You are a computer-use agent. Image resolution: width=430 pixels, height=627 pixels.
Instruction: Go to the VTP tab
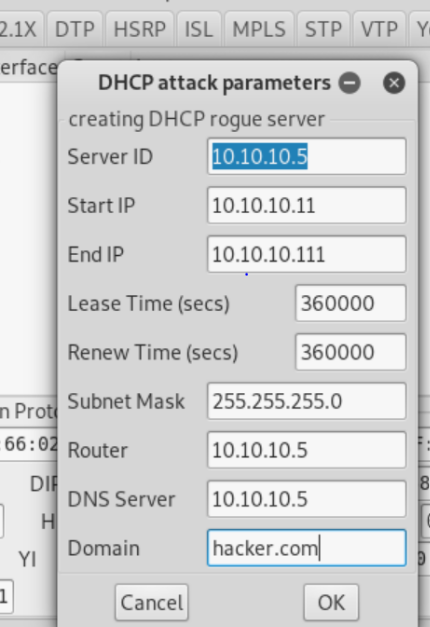[379, 29]
